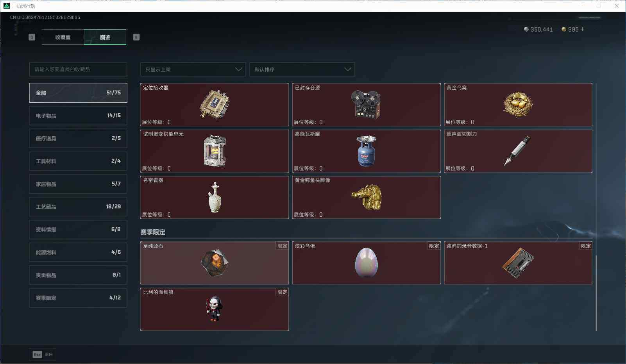
Task: Click the 黄金鸟窝 golden nest icon
Action: pos(518,104)
